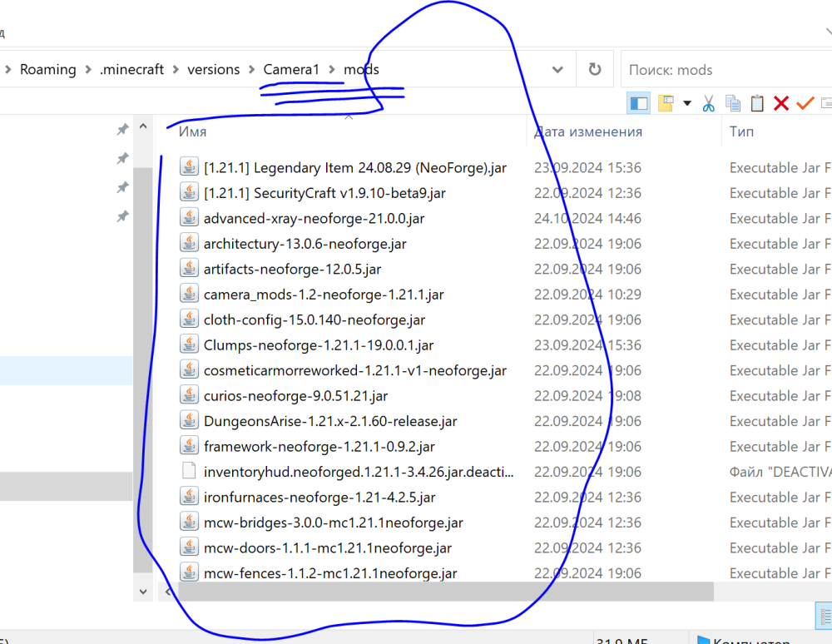The image size is (832, 644).
Task: Open the address bar history dropdown
Action: 557,70
